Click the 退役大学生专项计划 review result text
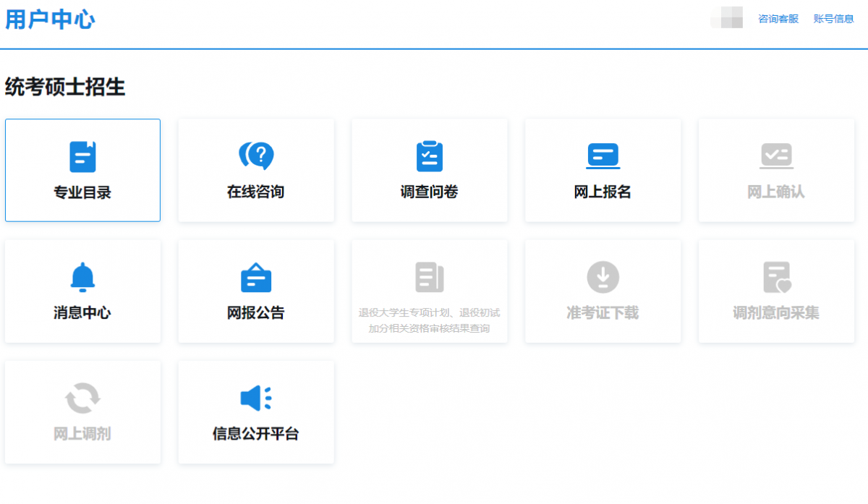 point(430,321)
